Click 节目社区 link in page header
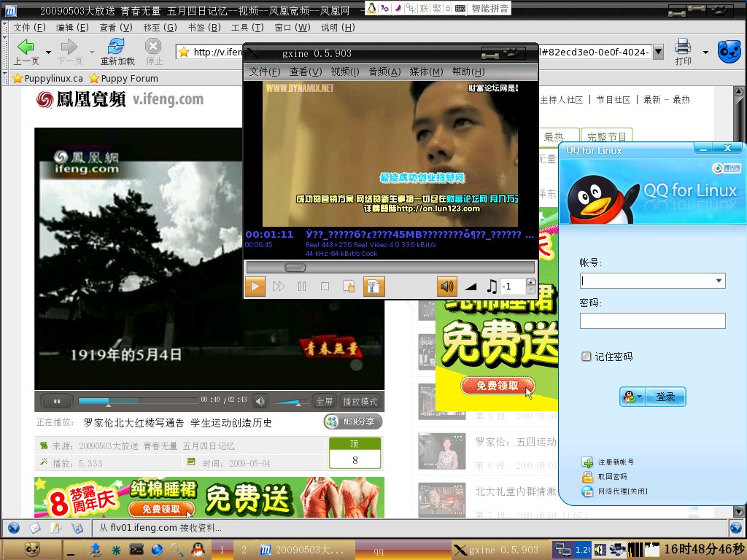The width and height of the screenshot is (747, 560). (x=613, y=99)
